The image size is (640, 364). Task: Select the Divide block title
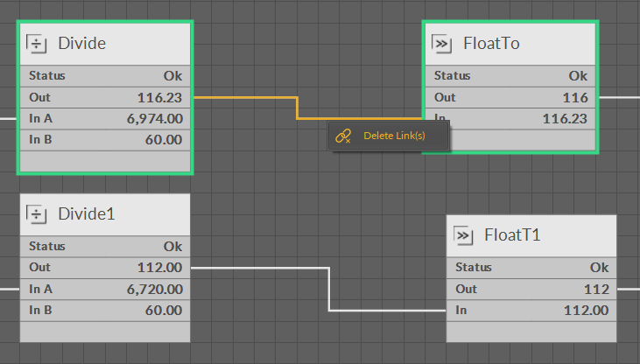[81, 44]
